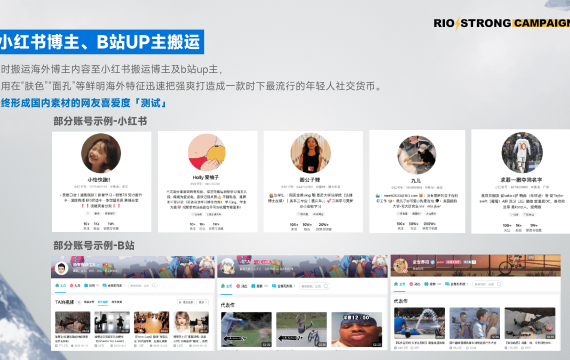Click the Holly 爱柚子 profile avatar
The width and height of the screenshot is (570, 360).
pyautogui.click(x=206, y=152)
